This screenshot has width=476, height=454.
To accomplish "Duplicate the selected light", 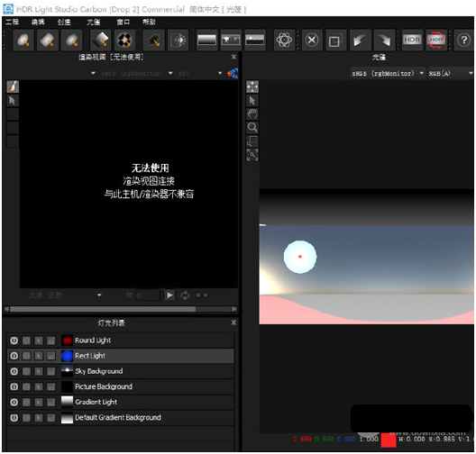I will click(335, 40).
